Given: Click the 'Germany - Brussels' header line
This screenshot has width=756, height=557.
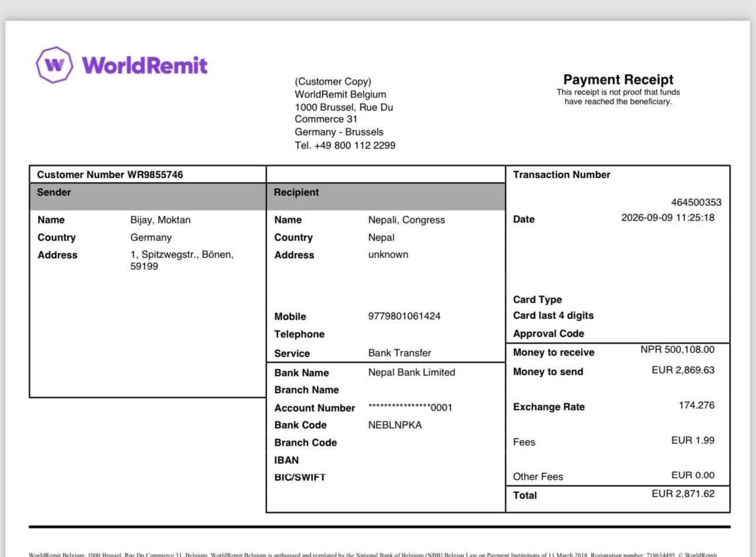Looking at the screenshot, I should coord(339,132).
